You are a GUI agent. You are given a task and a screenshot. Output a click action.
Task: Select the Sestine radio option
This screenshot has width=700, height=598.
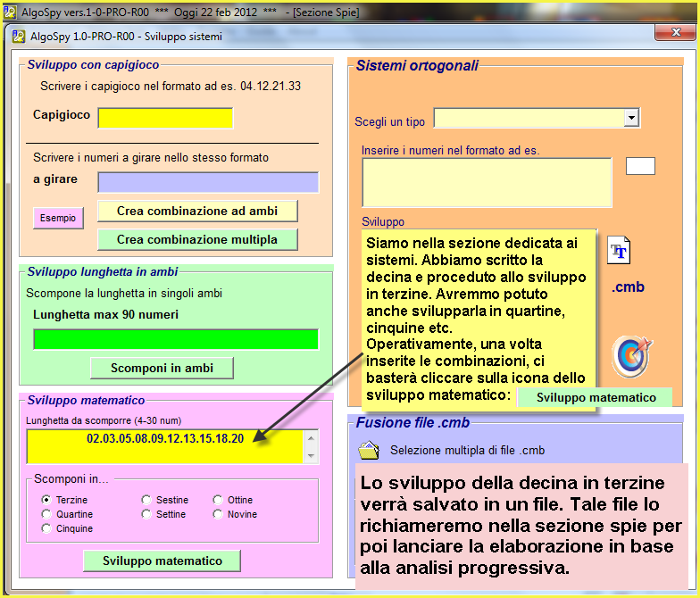(x=146, y=500)
